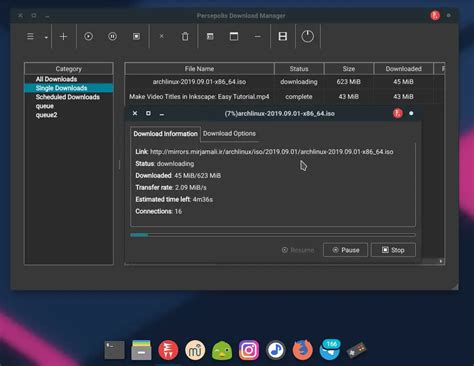The image size is (474, 366).
Task: Delete the file with the trash icon
Action: [185, 36]
